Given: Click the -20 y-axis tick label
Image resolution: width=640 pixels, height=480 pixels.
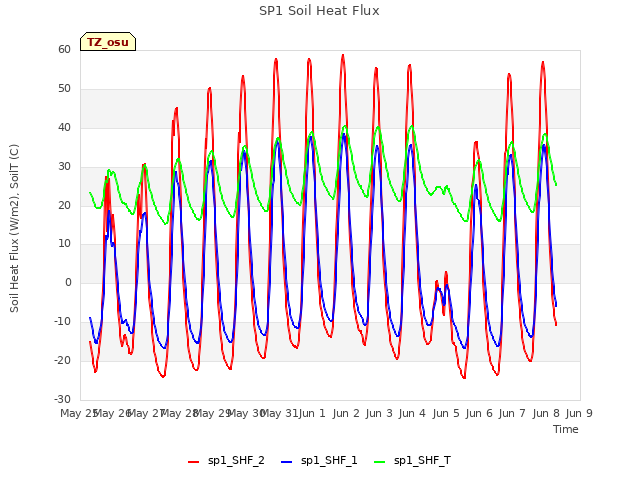Looking at the screenshot, I should click(x=63, y=360).
